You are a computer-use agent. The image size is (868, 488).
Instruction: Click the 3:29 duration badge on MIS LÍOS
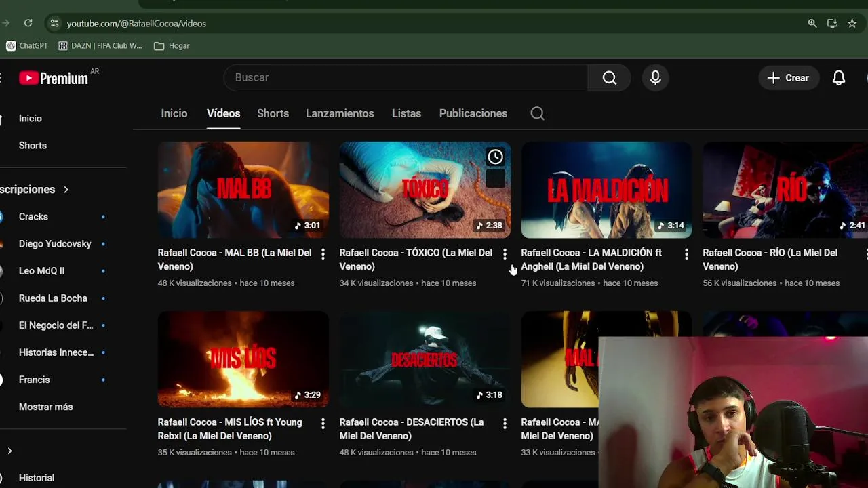pyautogui.click(x=307, y=395)
